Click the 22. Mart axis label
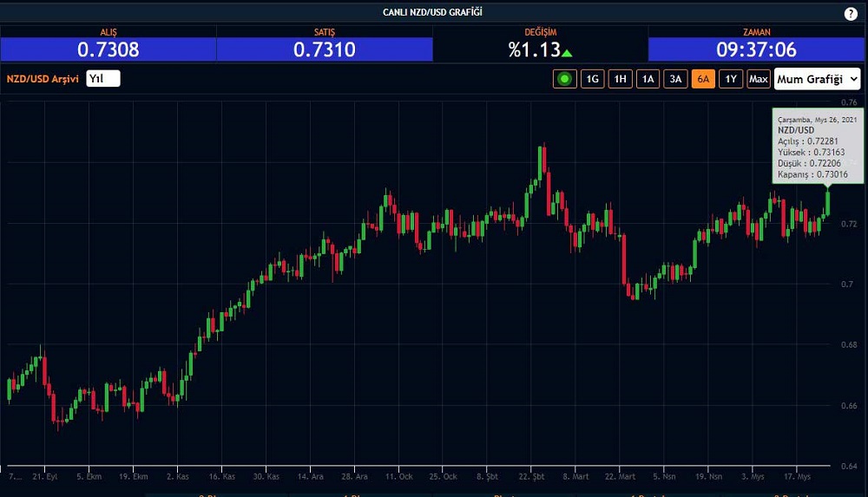This screenshot has height=497, width=868. [x=620, y=476]
